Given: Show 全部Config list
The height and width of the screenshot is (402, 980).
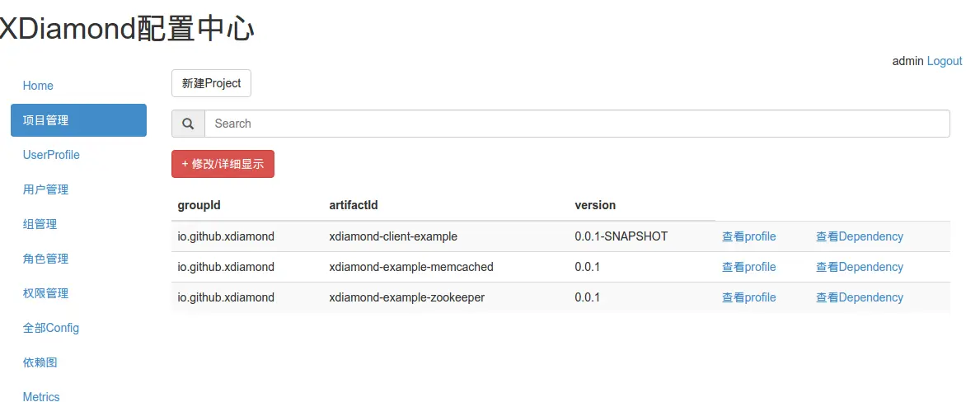Looking at the screenshot, I should point(51,328).
